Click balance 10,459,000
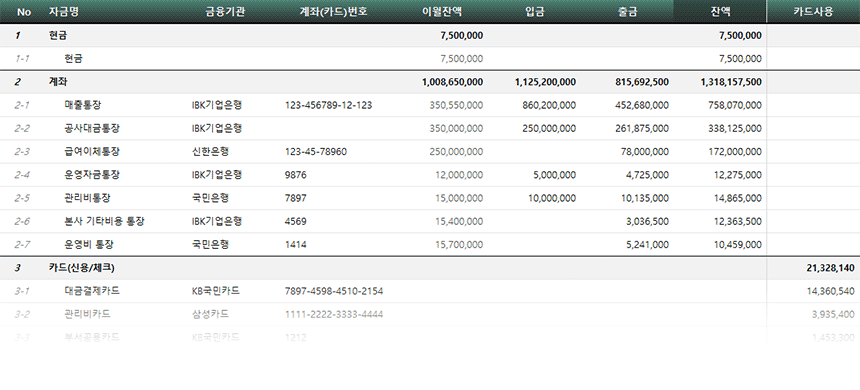860x390 pixels. pyautogui.click(x=737, y=245)
